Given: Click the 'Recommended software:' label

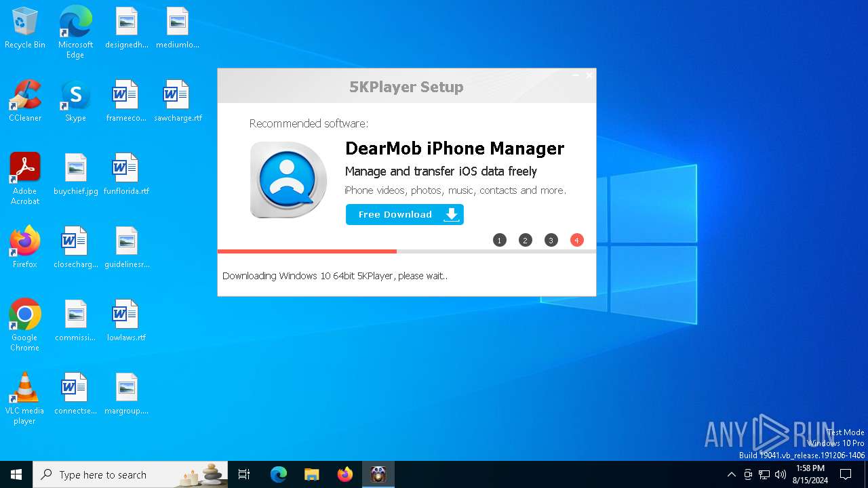Looking at the screenshot, I should point(309,123).
